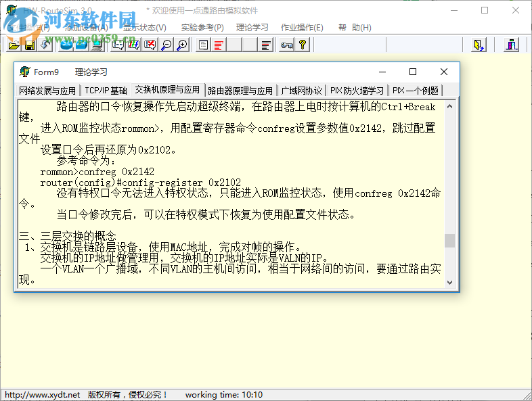Add a computer host from toolbar
This screenshot has height=401, width=532.
pyautogui.click(x=97, y=45)
